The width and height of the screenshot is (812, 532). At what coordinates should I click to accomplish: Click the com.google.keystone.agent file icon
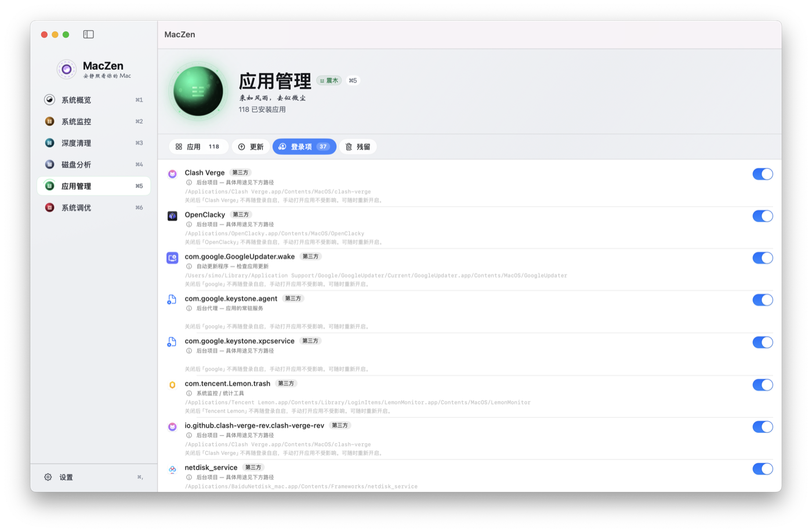[x=172, y=299]
